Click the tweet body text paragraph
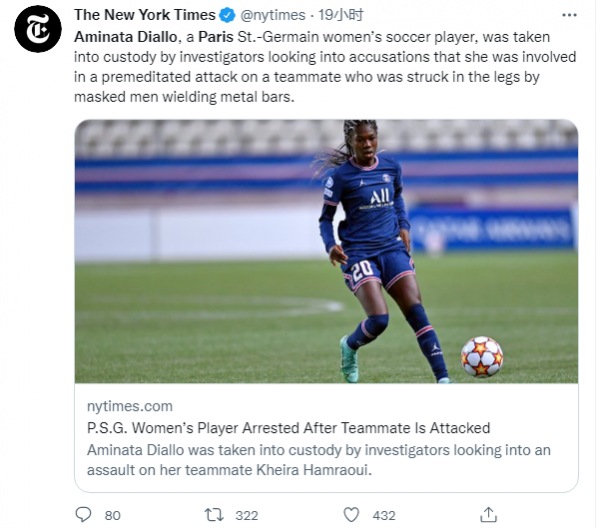The height and width of the screenshot is (528, 600). coord(325,67)
